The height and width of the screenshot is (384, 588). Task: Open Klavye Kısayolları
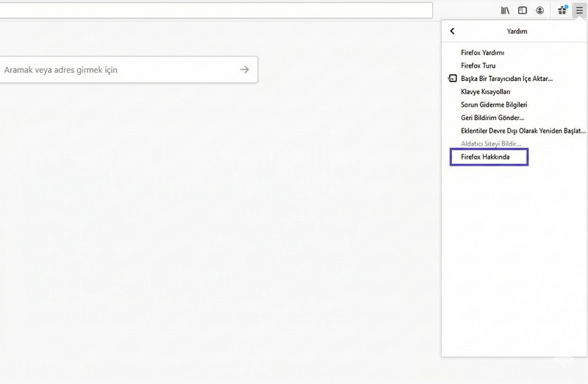click(485, 92)
